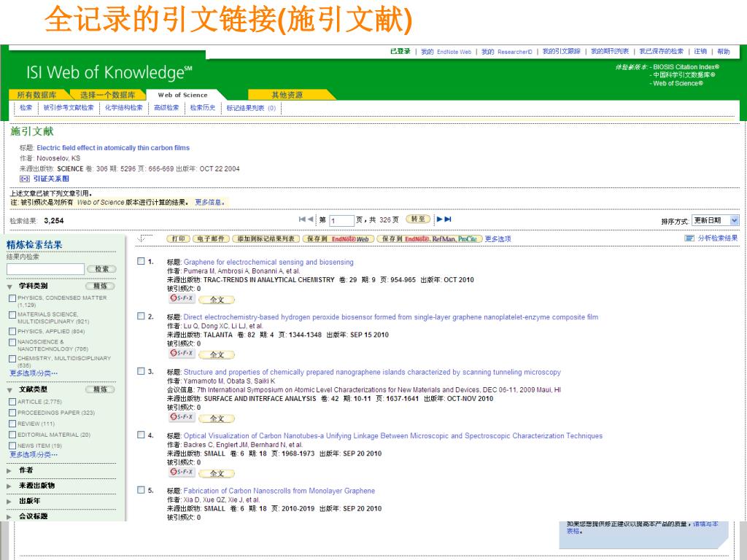Image resolution: width=747 pixels, height=560 pixels.
Task: Check the box for result 5
Action: click(x=141, y=489)
